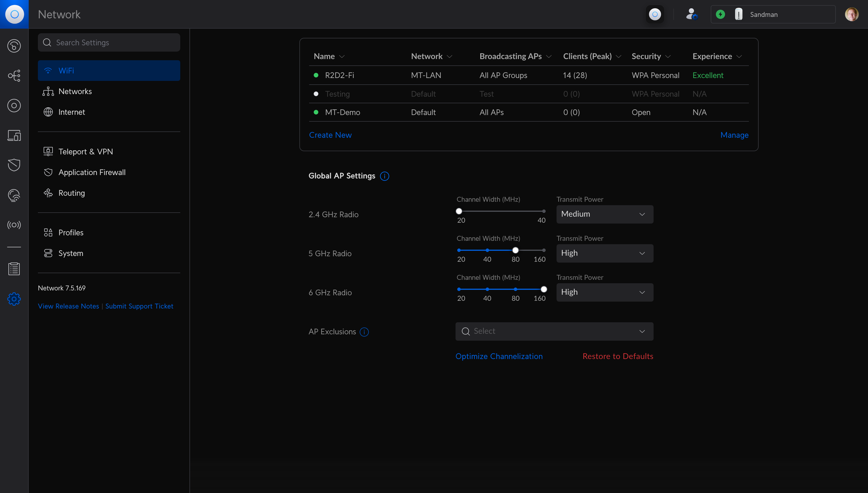The image size is (868, 493).
Task: Click the green lightning status icon
Action: [x=720, y=14]
